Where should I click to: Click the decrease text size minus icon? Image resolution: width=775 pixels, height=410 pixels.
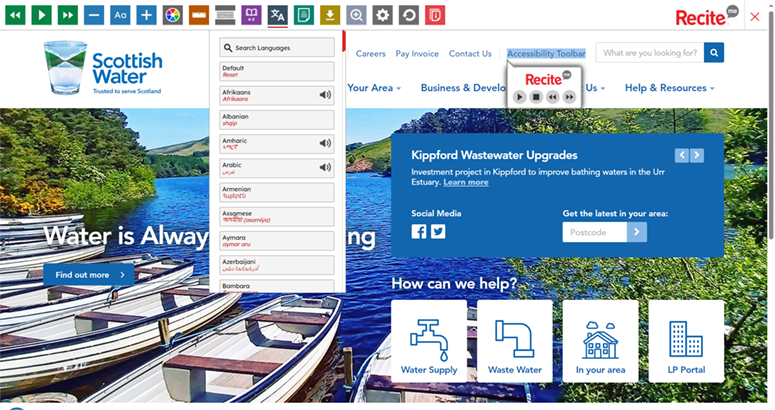click(93, 15)
